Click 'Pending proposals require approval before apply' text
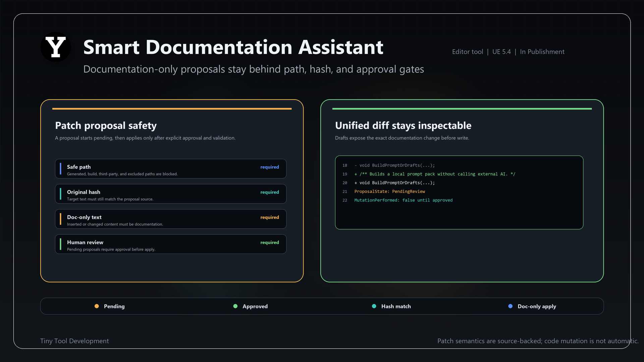 [x=111, y=249]
